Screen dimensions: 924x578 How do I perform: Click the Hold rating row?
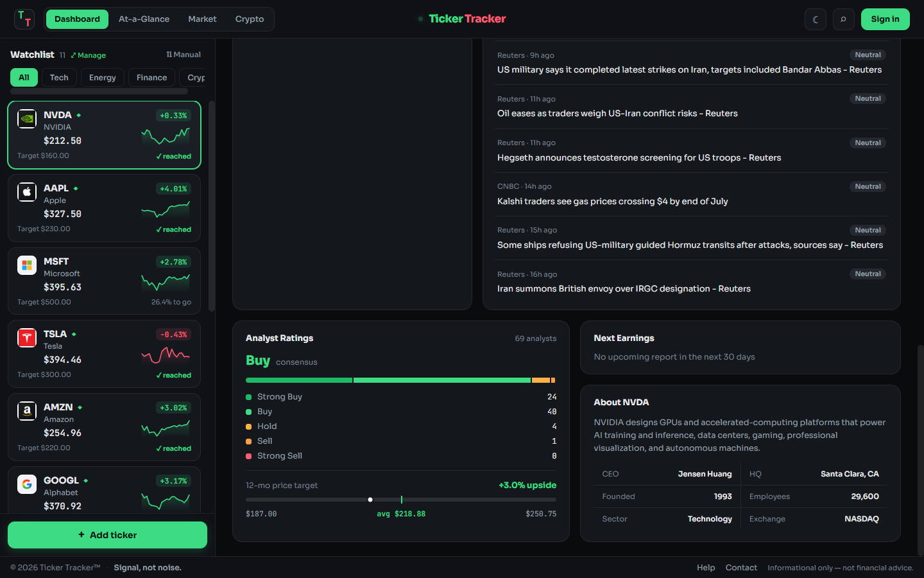401,426
